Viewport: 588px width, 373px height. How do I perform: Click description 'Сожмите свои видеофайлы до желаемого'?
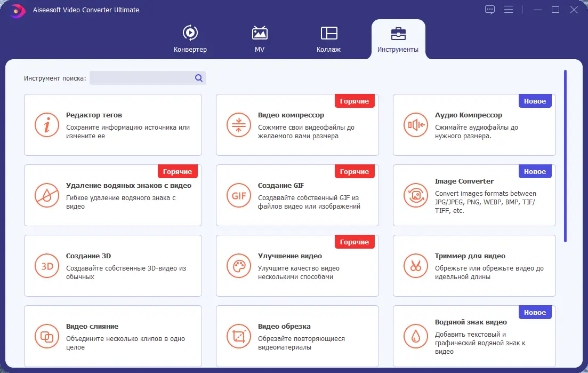point(306,132)
